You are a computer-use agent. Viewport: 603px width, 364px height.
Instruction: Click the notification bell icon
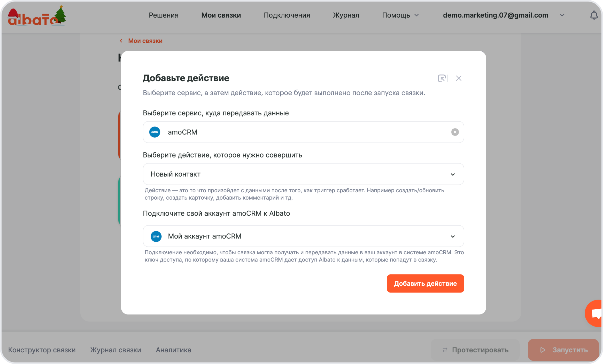593,15
